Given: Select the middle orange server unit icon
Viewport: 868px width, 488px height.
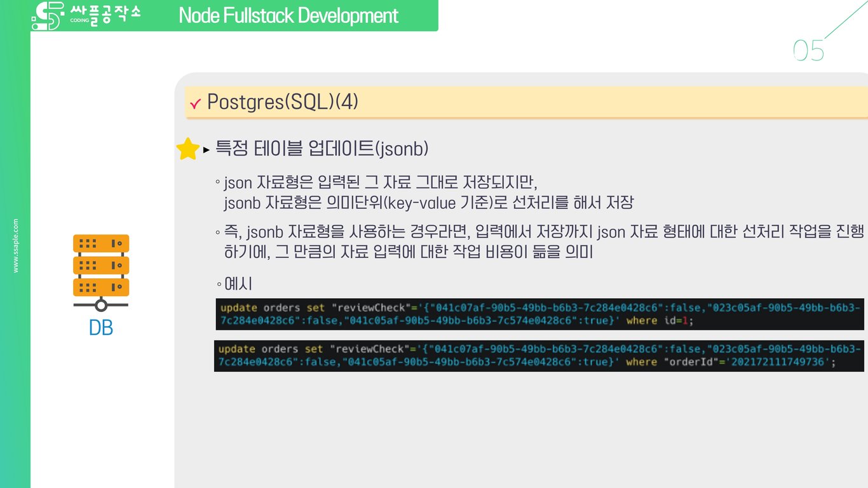Looking at the screenshot, I should click(100, 265).
